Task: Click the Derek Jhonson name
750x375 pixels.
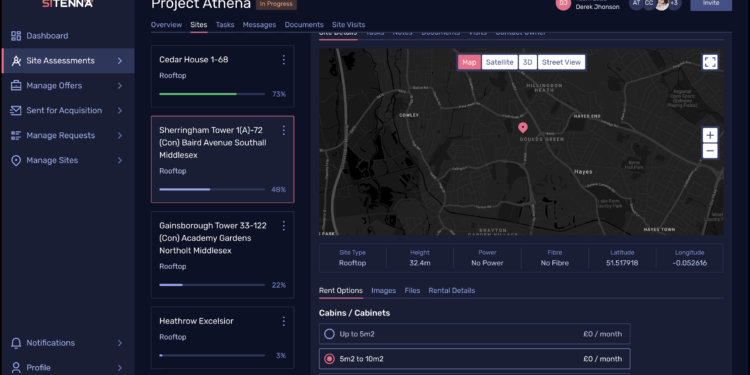Action: pos(597,7)
